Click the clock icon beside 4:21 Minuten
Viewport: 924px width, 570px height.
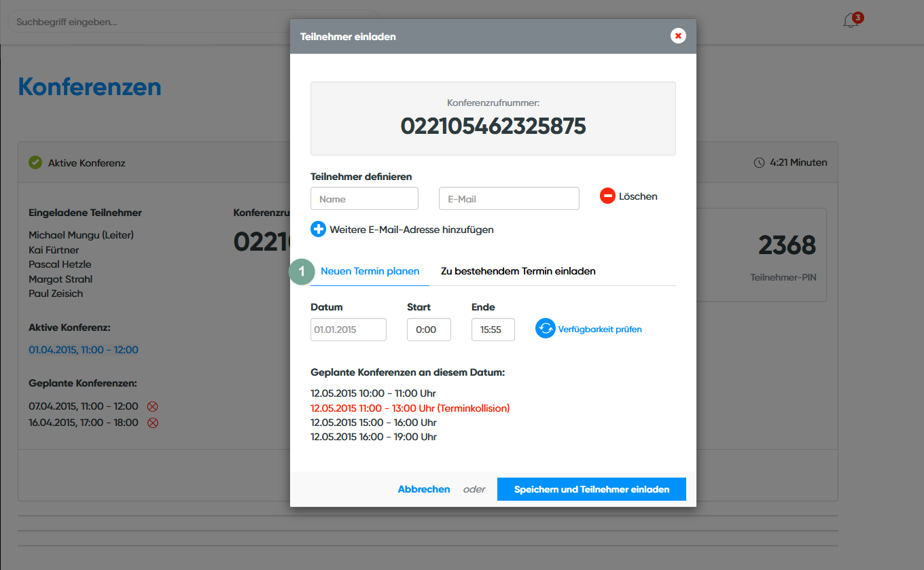pos(759,163)
